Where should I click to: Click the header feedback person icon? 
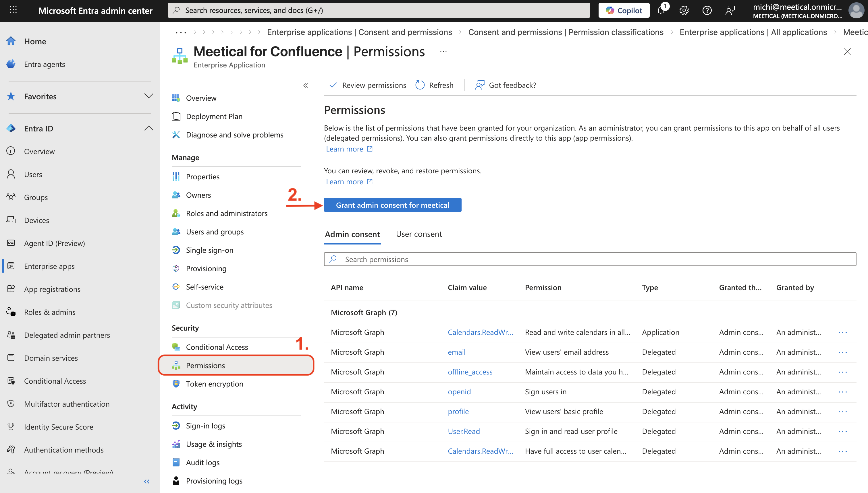pyautogui.click(x=730, y=11)
